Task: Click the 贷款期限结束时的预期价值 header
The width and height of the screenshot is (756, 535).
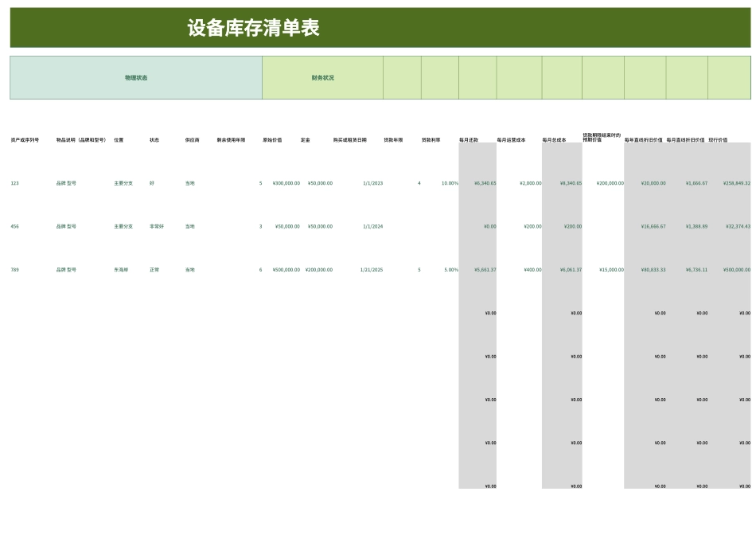Action: click(x=602, y=138)
